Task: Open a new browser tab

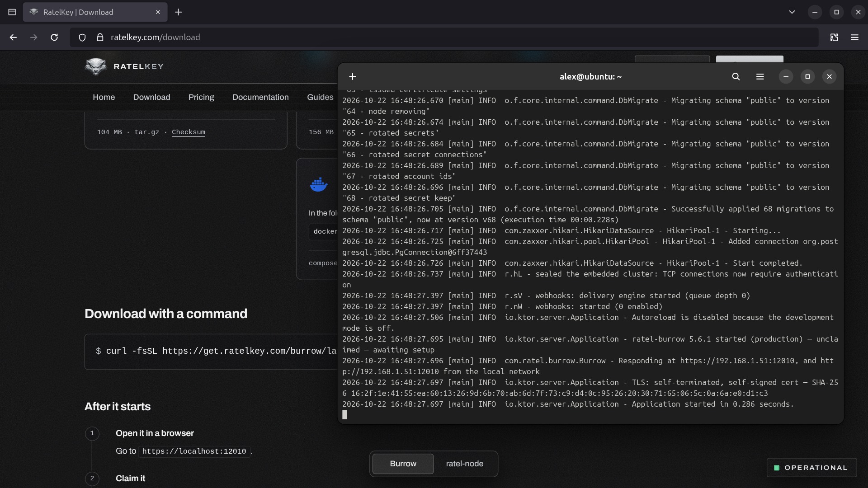Action: tap(179, 12)
